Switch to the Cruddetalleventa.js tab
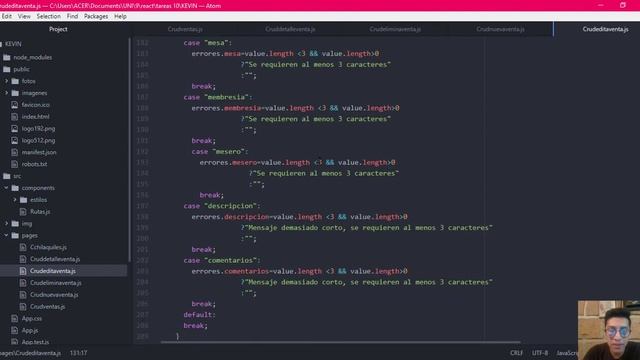The width and height of the screenshot is (640, 360). coord(290,29)
